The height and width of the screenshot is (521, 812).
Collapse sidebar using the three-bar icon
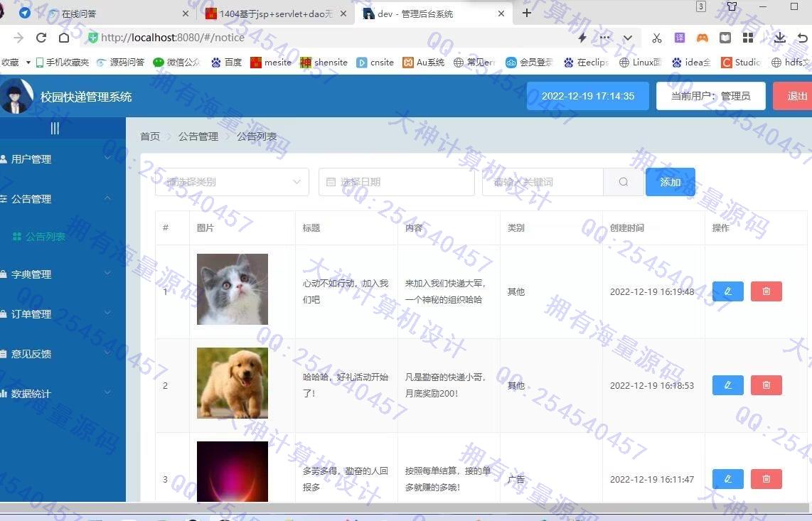point(55,128)
